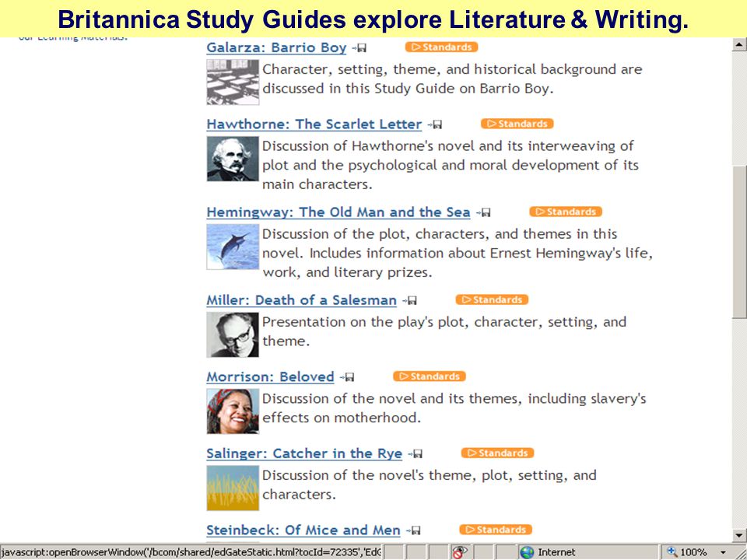Click the save icon next to The Old Man and the Sea

tap(483, 213)
